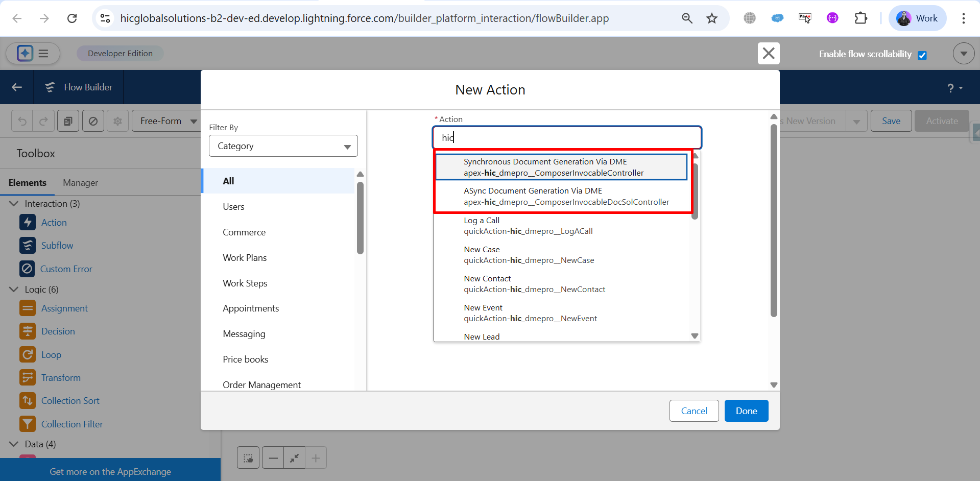This screenshot has width=980, height=481.
Task: Click the Action element icon in Toolbox
Action: click(x=28, y=223)
